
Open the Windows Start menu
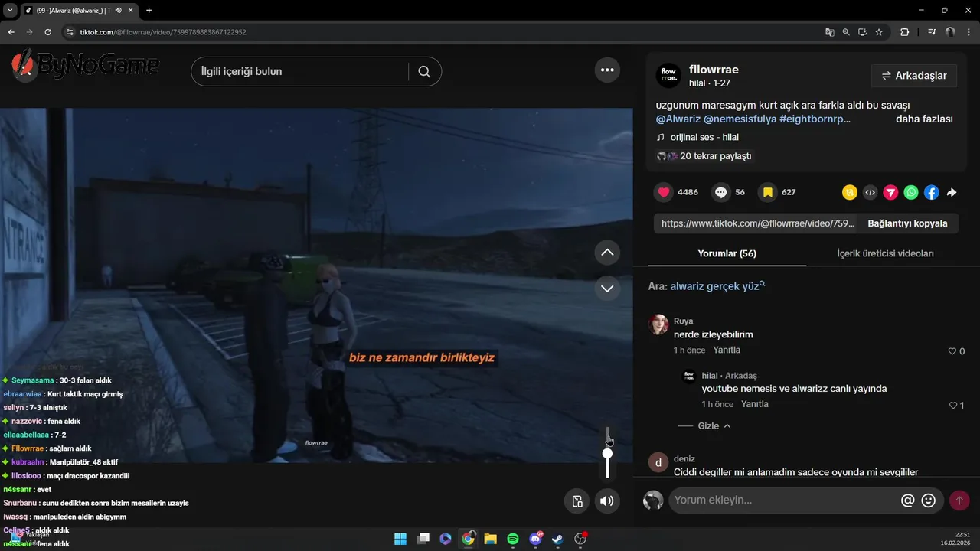pos(400,539)
